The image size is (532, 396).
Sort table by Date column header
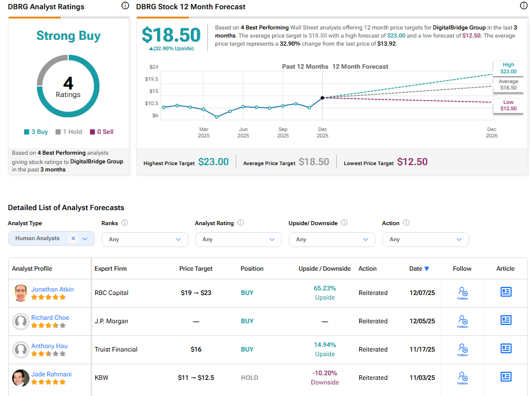(419, 268)
